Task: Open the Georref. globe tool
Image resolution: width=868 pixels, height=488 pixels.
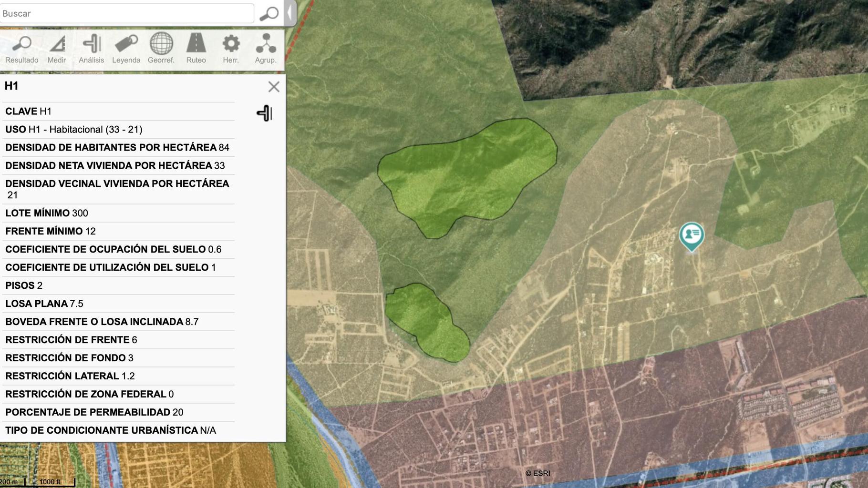Action: (x=161, y=49)
